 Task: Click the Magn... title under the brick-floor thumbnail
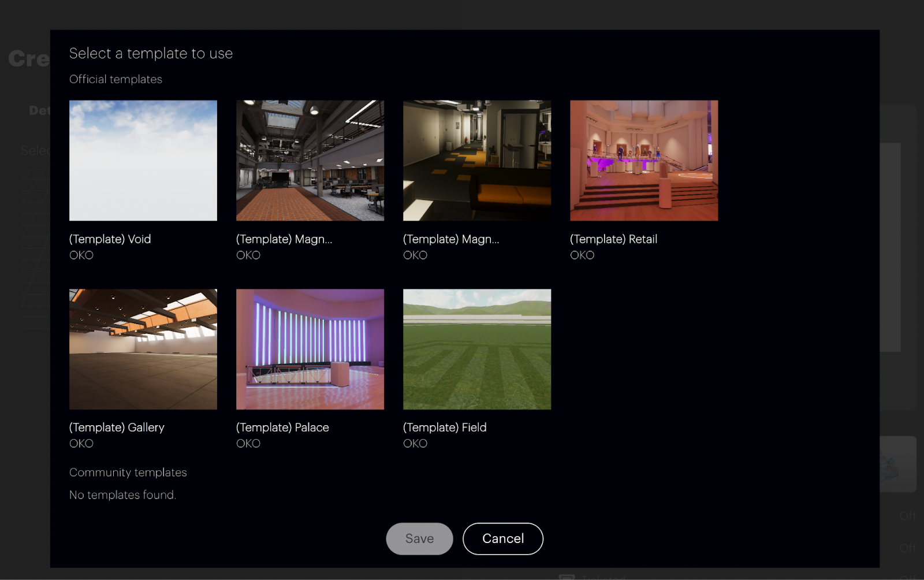pyautogui.click(x=284, y=239)
